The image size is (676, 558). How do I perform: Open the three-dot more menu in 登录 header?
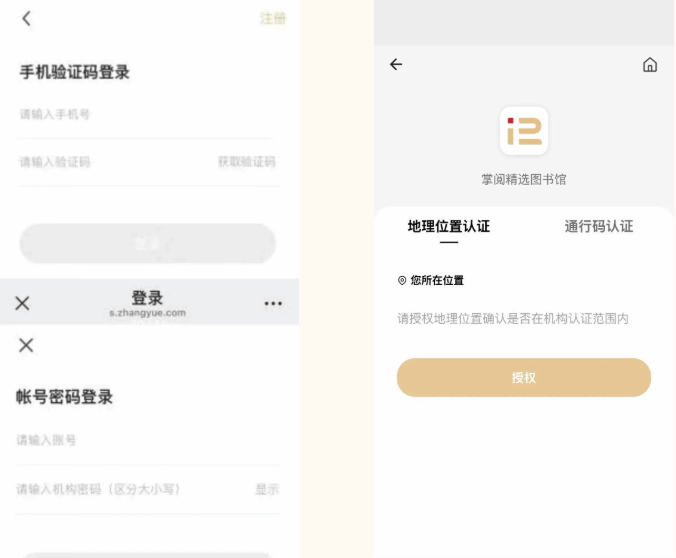[x=273, y=304]
